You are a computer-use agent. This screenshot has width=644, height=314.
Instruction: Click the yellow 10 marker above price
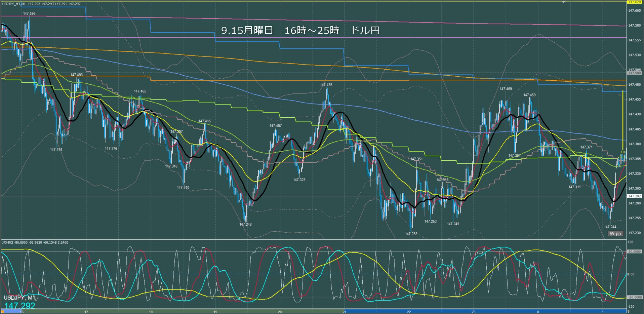622,152
